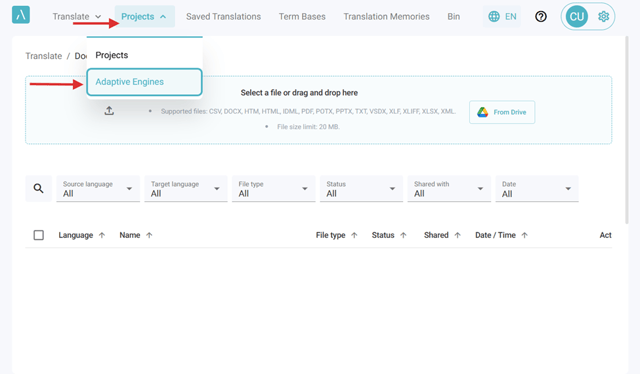
Task: Open the Bin tab
Action: tap(453, 17)
